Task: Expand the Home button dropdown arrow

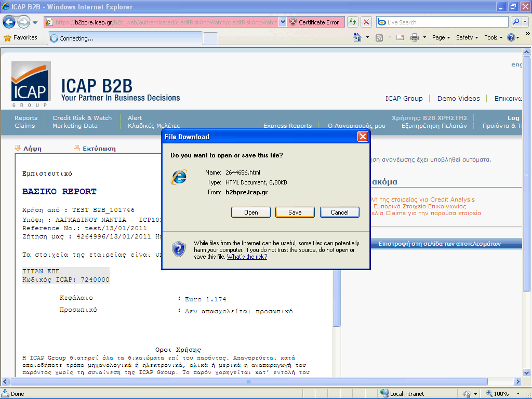Action: (x=367, y=37)
